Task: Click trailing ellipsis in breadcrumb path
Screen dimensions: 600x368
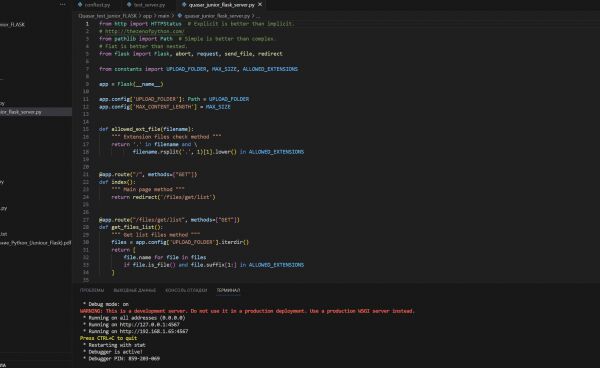Action: pyautogui.click(x=258, y=16)
